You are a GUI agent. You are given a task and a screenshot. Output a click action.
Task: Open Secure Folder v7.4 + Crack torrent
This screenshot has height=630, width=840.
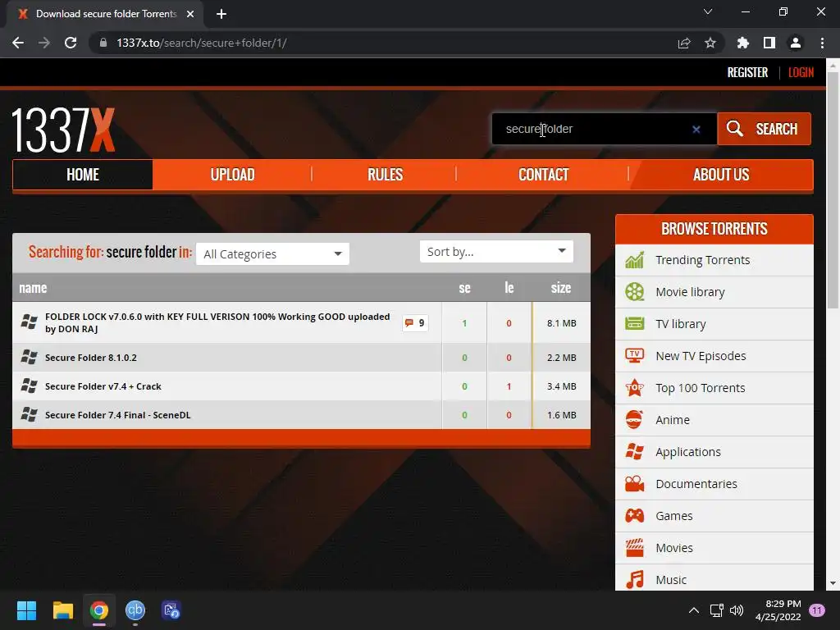click(103, 386)
